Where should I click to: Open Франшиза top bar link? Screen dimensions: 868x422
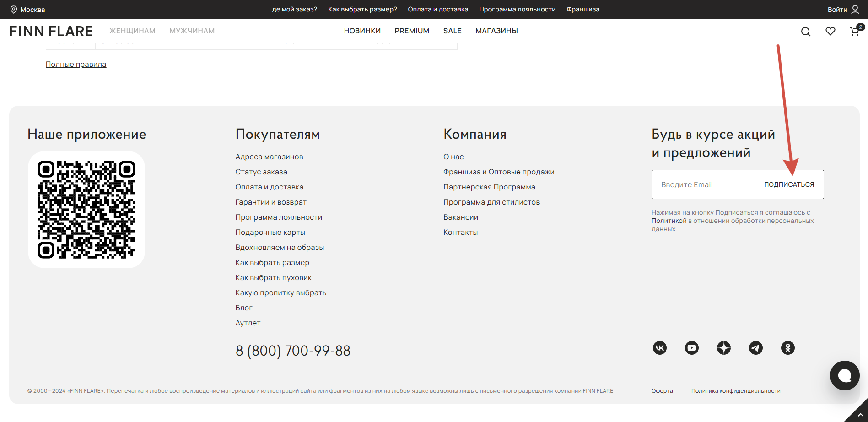click(x=583, y=9)
